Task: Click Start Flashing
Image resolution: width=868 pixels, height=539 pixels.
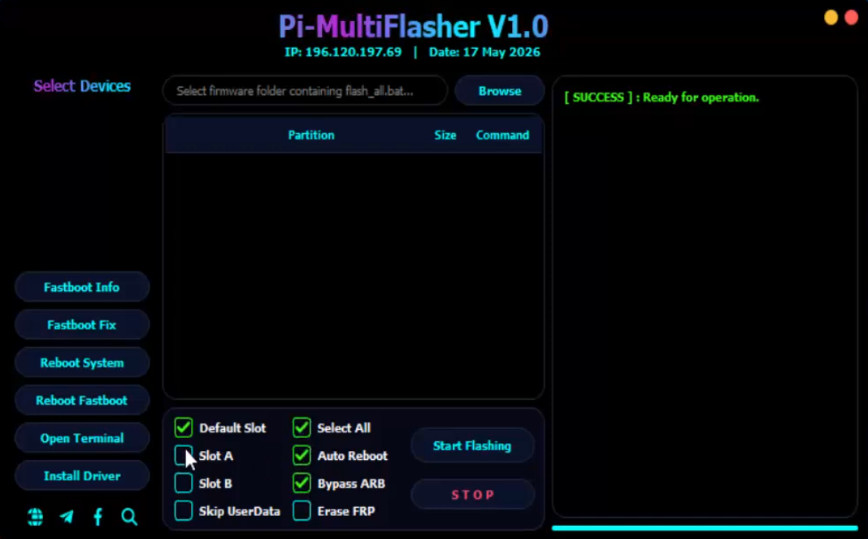Action: click(x=472, y=445)
